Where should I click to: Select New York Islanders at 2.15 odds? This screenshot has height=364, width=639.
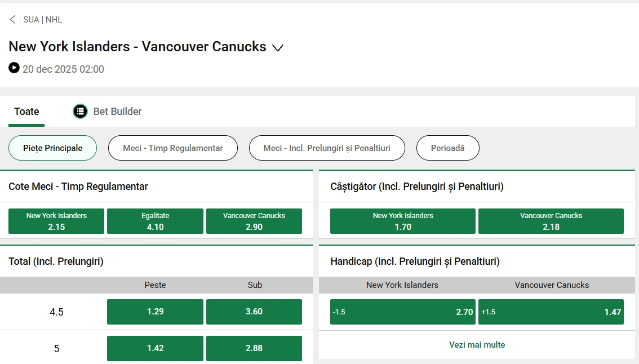point(56,221)
